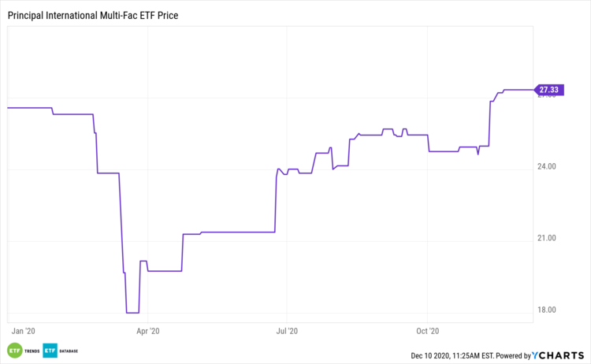Image resolution: width=591 pixels, height=364 pixels.
Task: Select the Apr '20 axis label
Action: (x=148, y=331)
